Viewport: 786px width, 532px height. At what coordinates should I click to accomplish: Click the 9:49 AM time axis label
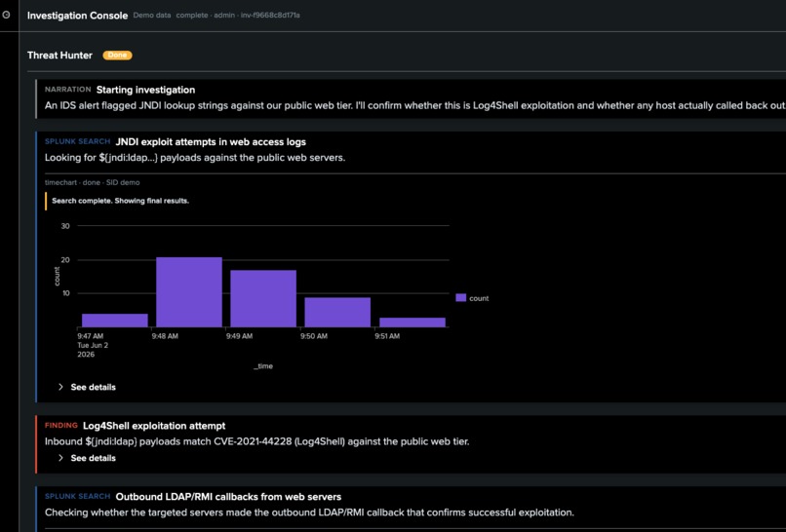[x=239, y=336]
